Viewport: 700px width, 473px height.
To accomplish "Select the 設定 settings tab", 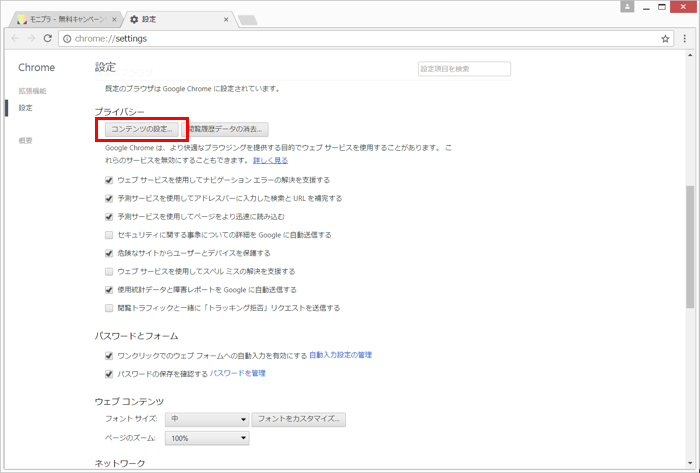I will [179, 20].
